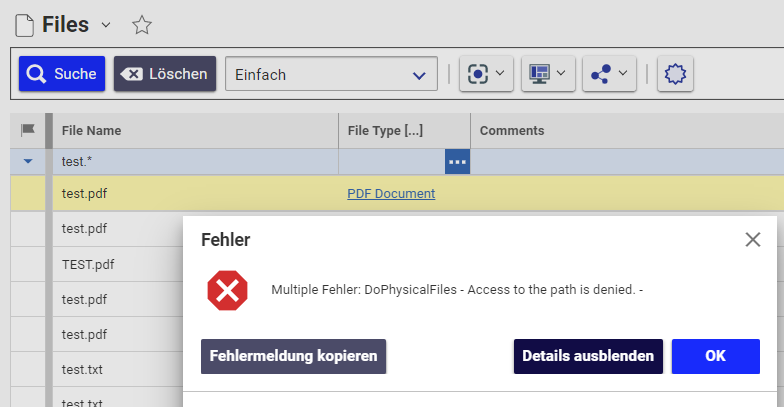Click the favorite star icon beside Files
784x407 pixels.
pyautogui.click(x=142, y=25)
